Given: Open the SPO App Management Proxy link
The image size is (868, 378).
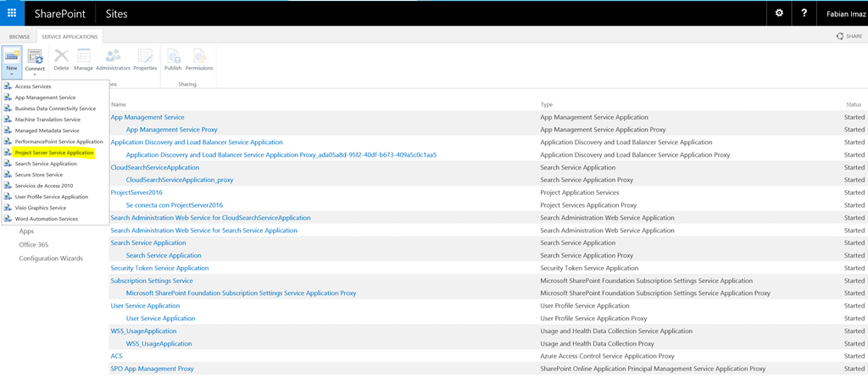Looking at the screenshot, I should click(x=153, y=369).
